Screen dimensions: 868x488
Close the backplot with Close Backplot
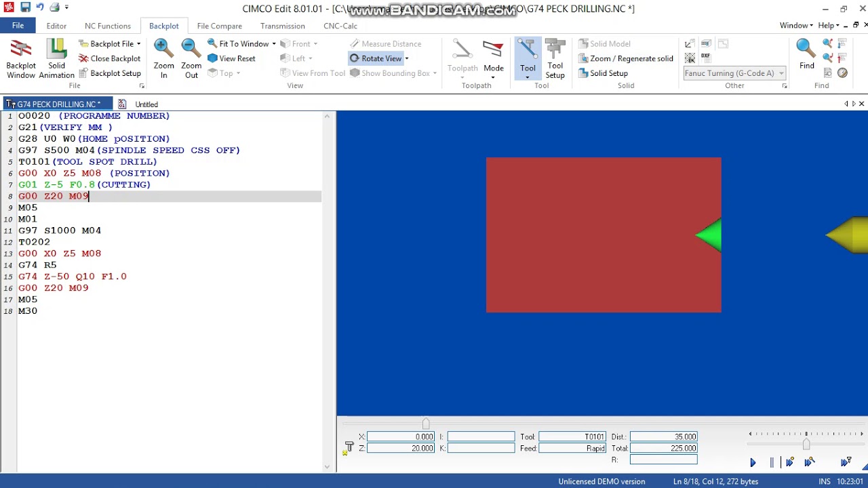[x=110, y=58]
